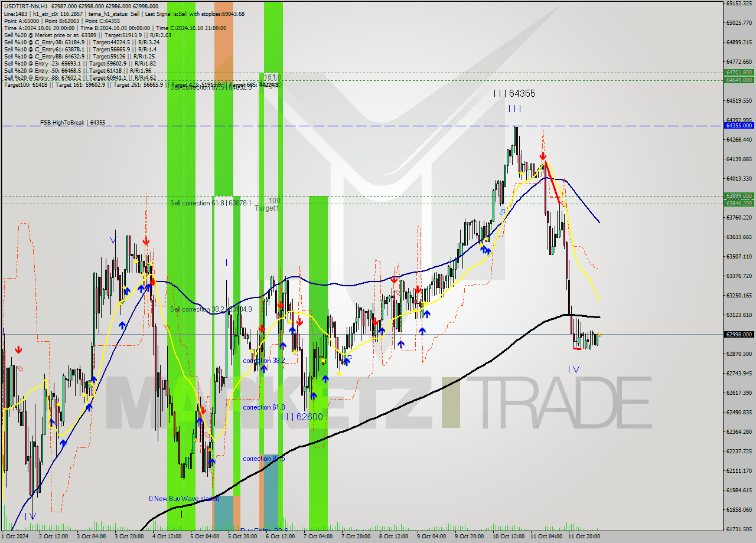756x543 pixels.
Task: Click the '161.8' Fibonacci label
Action: [272, 77]
